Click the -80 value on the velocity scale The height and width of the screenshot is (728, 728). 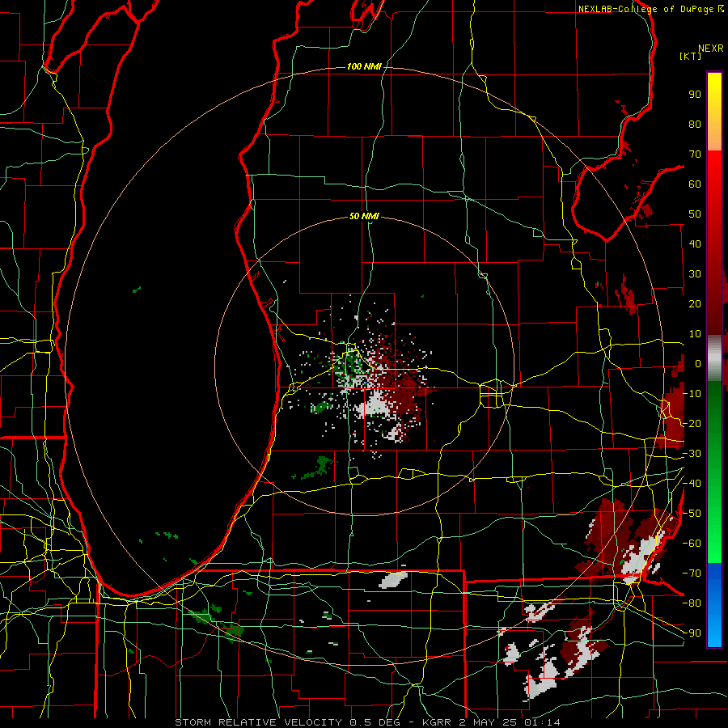[x=692, y=603]
